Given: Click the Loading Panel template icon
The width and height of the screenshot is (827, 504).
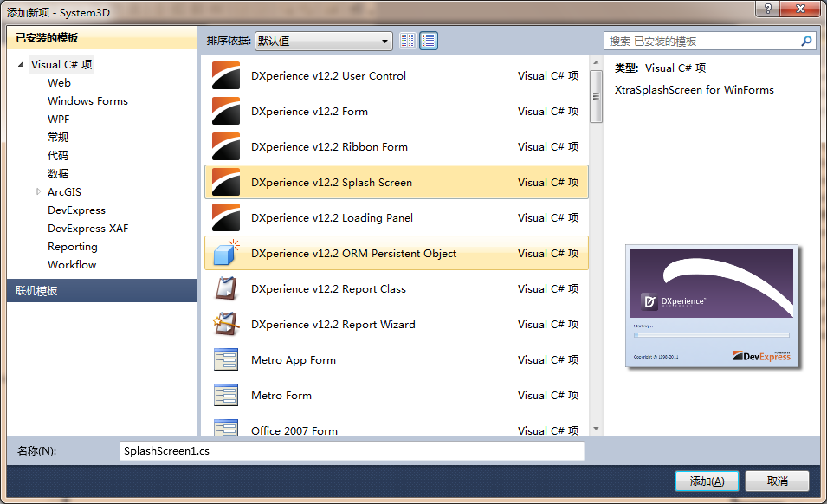Looking at the screenshot, I should pos(226,218).
